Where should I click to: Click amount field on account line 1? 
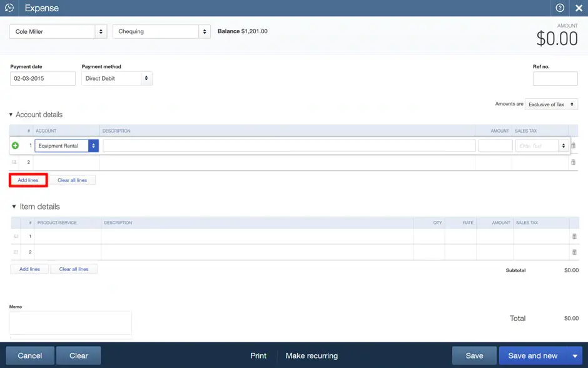[x=495, y=146]
